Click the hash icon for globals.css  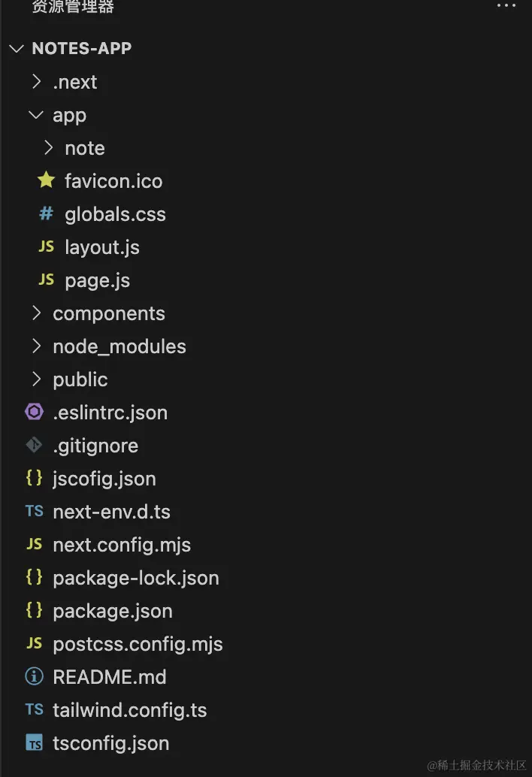[46, 213]
